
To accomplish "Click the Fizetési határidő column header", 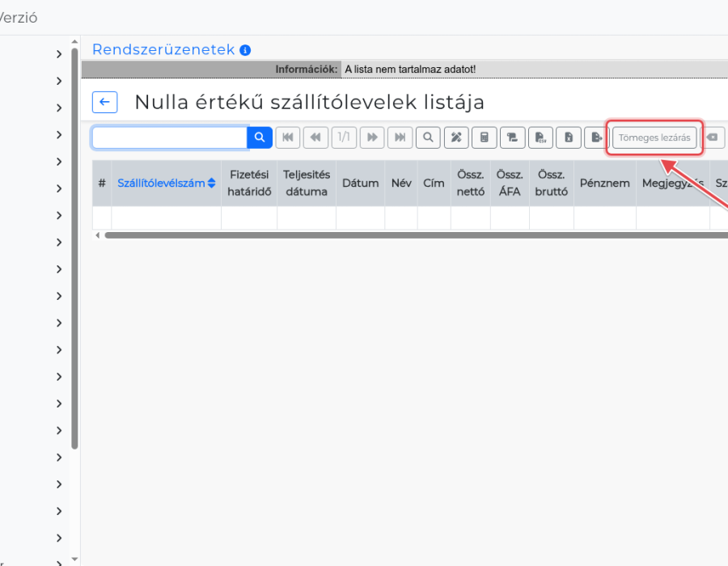I will [x=249, y=184].
